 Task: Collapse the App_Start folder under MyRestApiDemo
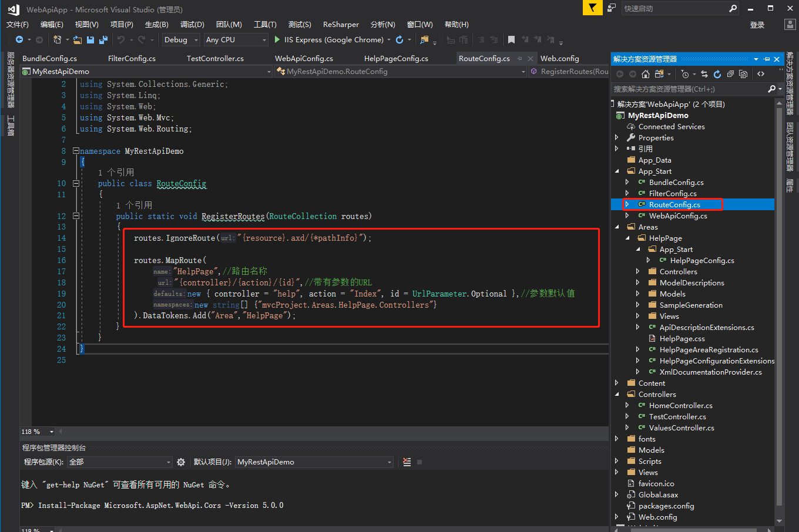click(x=616, y=171)
